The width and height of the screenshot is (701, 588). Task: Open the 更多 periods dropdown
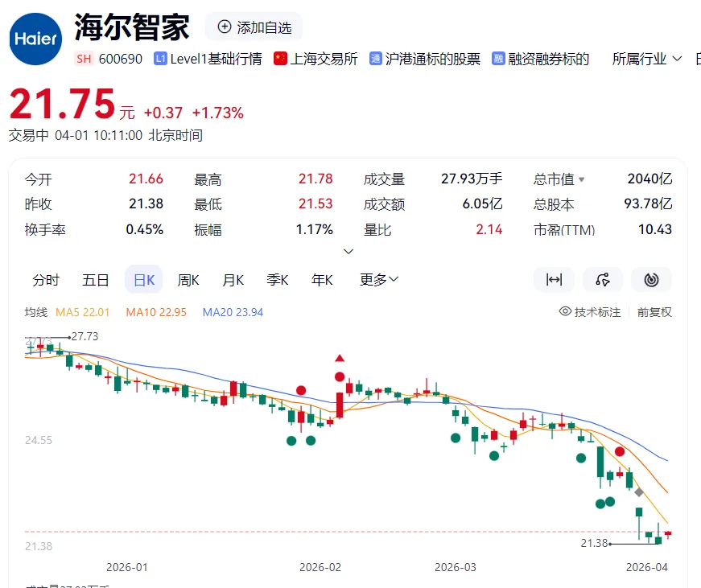378,280
